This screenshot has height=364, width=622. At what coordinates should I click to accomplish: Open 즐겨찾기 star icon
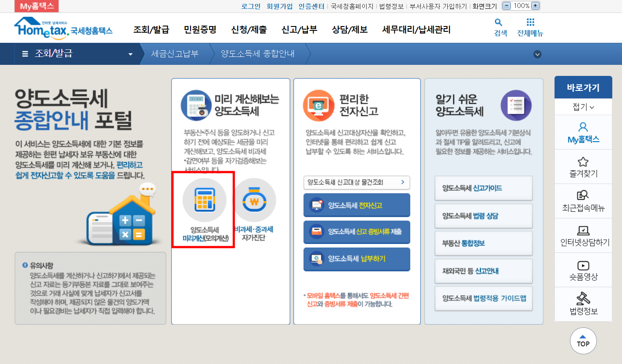[583, 161]
